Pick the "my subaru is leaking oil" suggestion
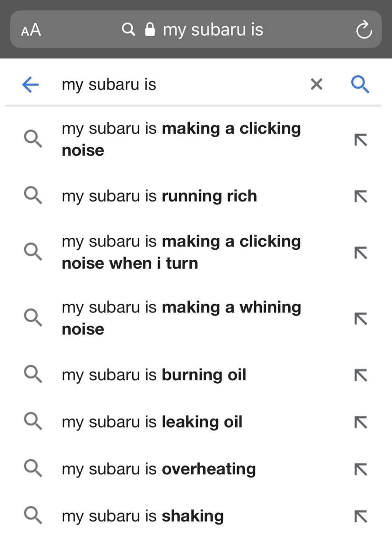The width and height of the screenshot is (392, 555). (x=152, y=422)
